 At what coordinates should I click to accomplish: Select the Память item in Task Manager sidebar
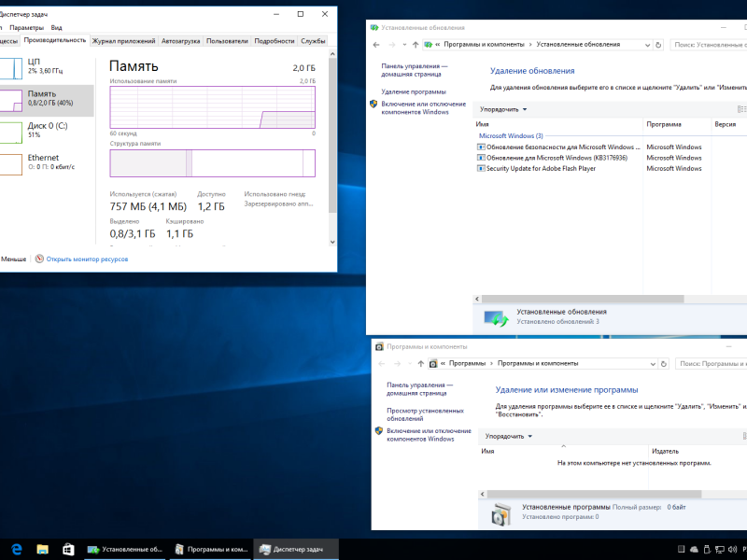tap(47, 100)
